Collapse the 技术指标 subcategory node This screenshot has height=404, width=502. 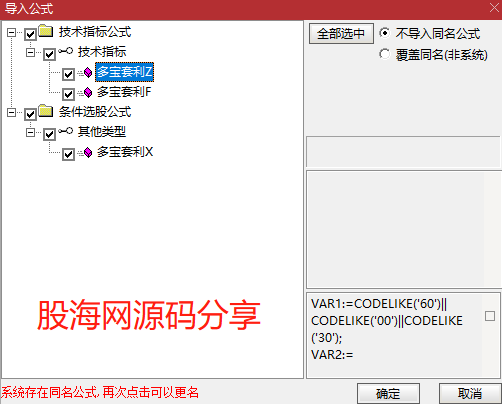click(x=30, y=52)
